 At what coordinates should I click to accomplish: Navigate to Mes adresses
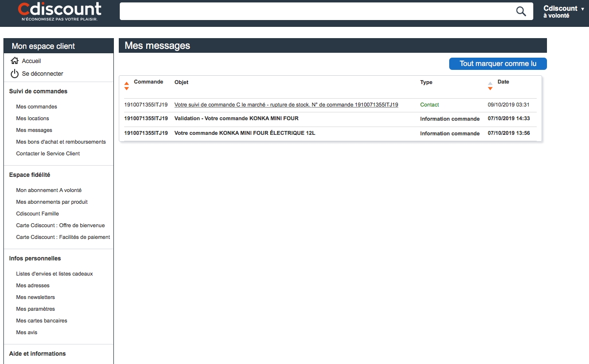(x=33, y=285)
